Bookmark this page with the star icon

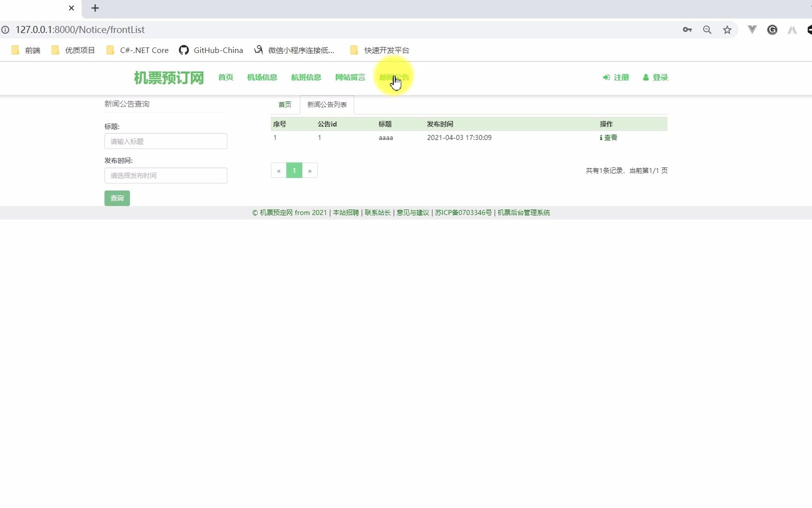727,29
